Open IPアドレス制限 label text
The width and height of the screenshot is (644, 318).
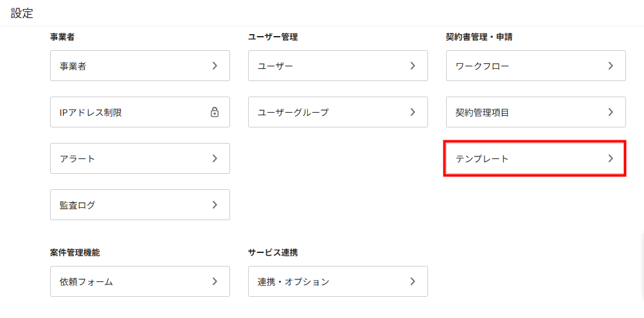[x=91, y=112]
